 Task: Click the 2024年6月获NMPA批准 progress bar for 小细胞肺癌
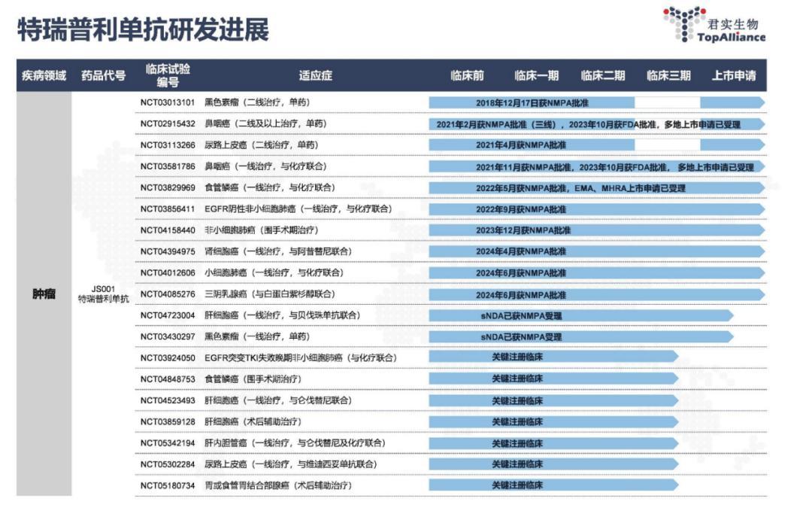click(526, 272)
